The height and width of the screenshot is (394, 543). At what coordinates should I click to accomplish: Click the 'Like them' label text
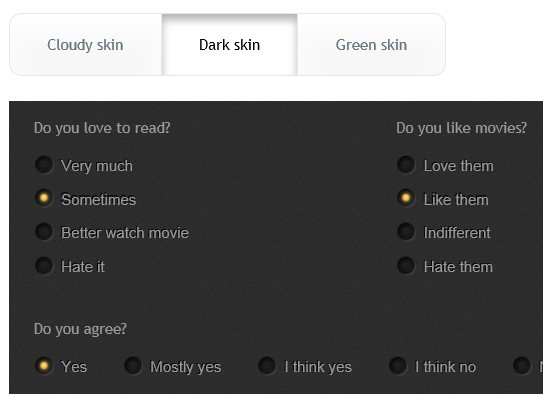(x=456, y=200)
